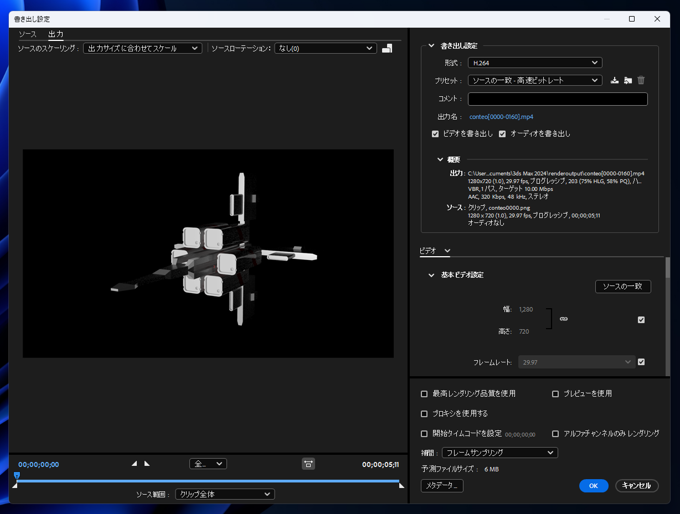Uncheck オーディオを書き出し checkbox
Screen dimensions: 680x514
pos(502,134)
